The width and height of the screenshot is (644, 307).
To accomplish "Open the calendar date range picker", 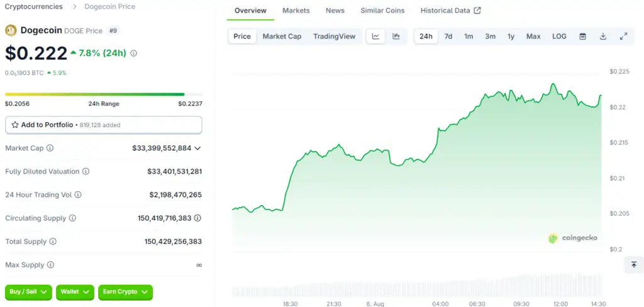I will coord(582,36).
